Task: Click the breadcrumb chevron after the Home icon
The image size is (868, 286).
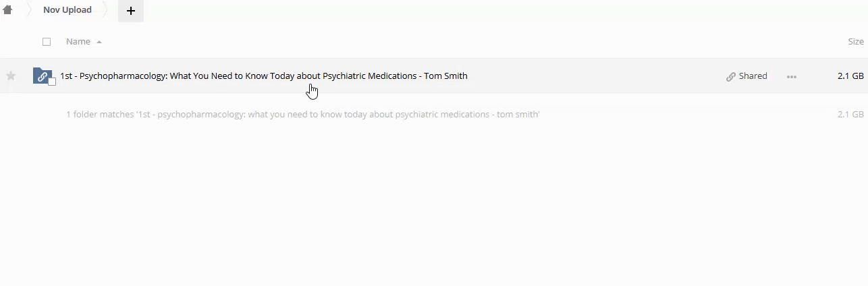Action: (29, 10)
